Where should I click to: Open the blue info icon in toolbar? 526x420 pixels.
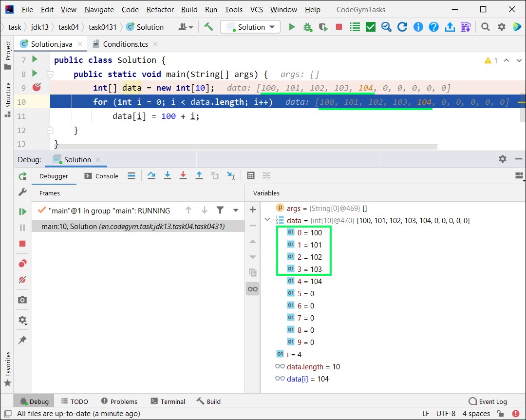click(x=418, y=27)
